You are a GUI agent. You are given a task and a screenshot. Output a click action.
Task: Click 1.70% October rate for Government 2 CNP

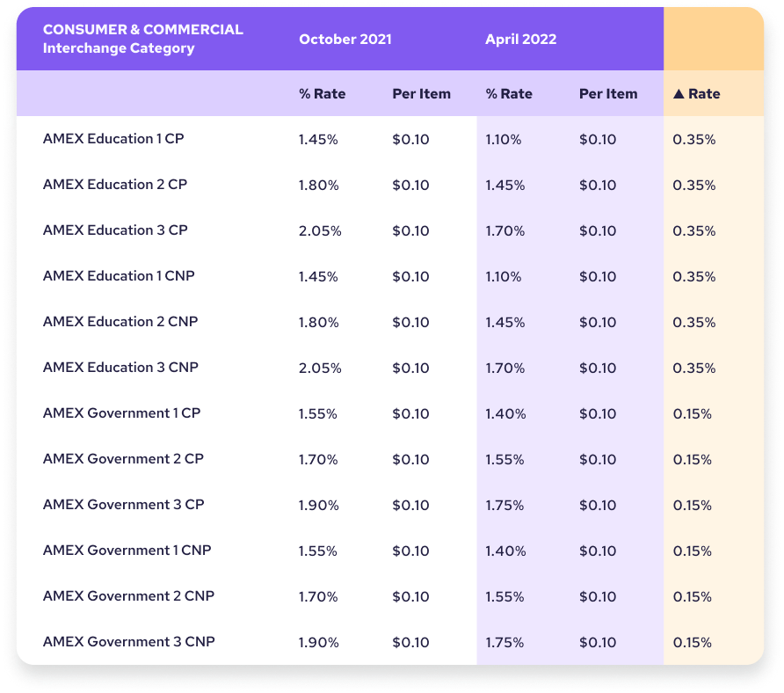click(318, 597)
